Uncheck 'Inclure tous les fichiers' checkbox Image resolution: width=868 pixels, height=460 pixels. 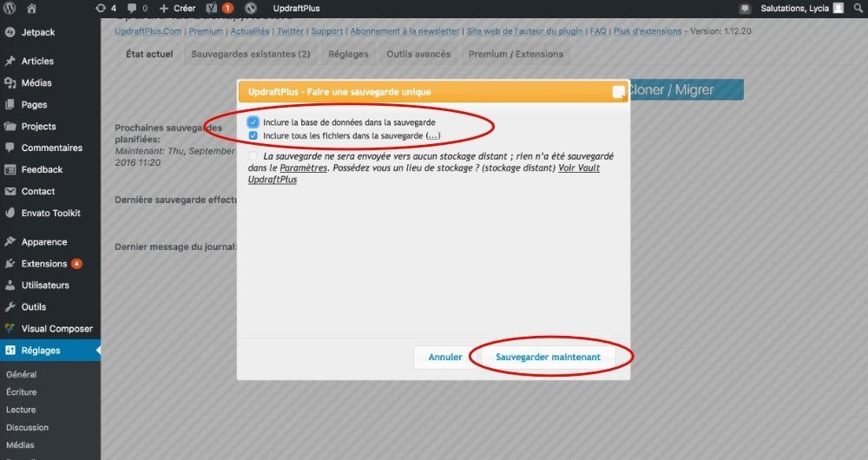coord(253,136)
